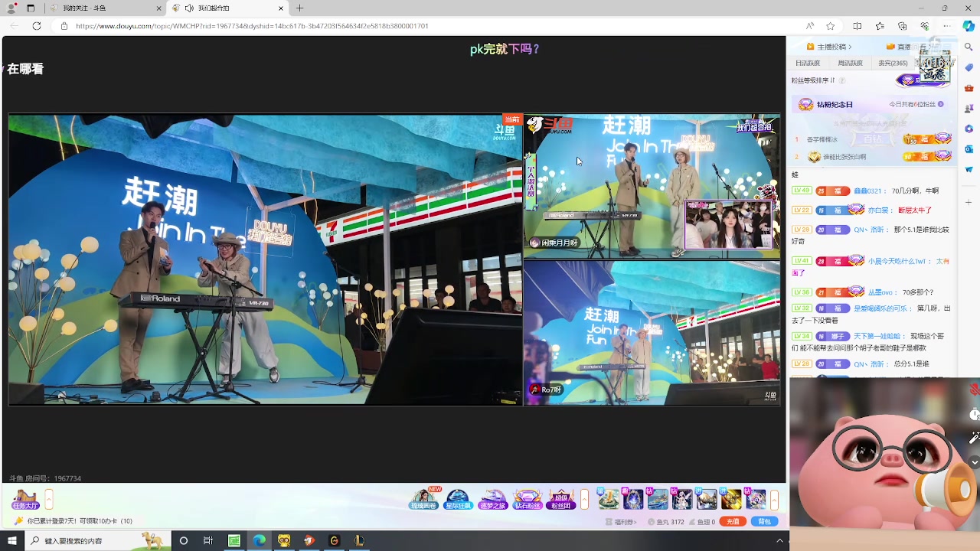Open a new browser tab
This screenshot has height=551, width=980.
coord(299,8)
